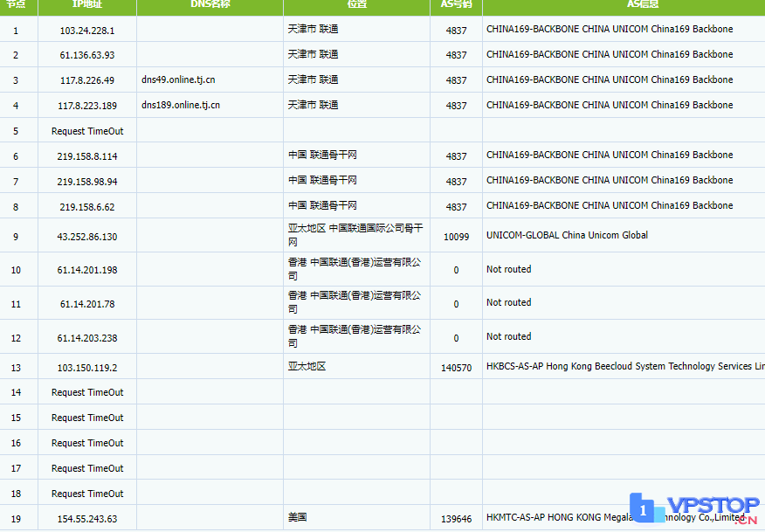Image resolution: width=765 pixels, height=532 pixels.
Task: Select CHINA169-BACKBONE info for 117.8.223.189
Action: pyautogui.click(x=610, y=105)
